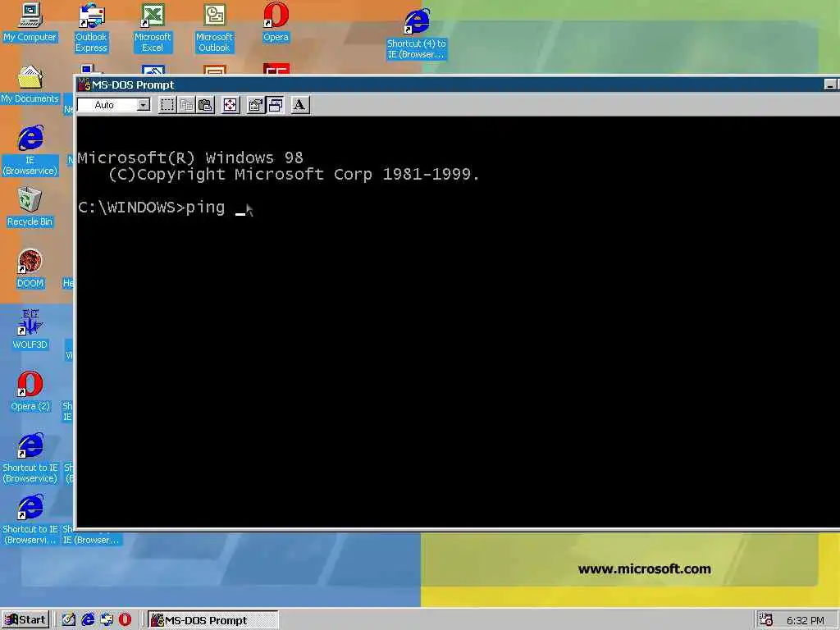Select the WOLF3D game shortcut

coord(30,330)
